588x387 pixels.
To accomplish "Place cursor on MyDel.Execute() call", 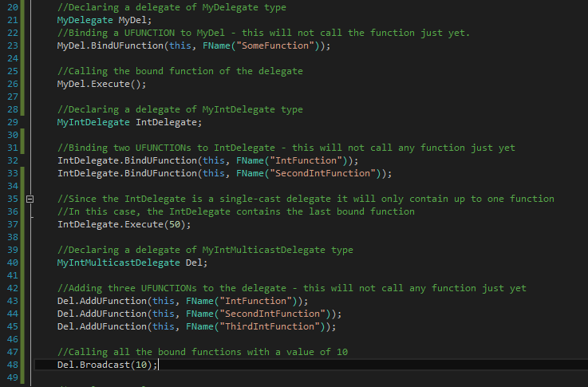I will 101,84.
